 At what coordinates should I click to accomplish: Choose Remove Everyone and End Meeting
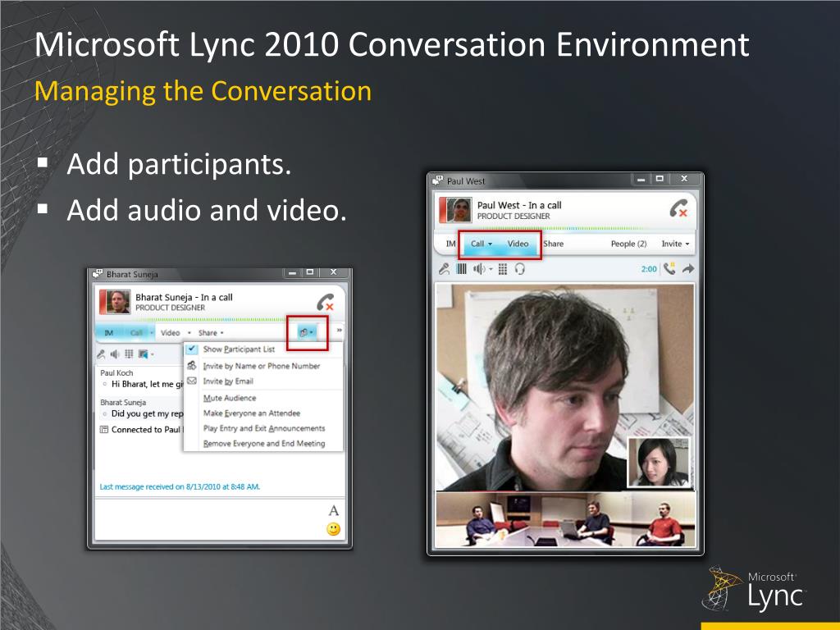pyautogui.click(x=264, y=444)
